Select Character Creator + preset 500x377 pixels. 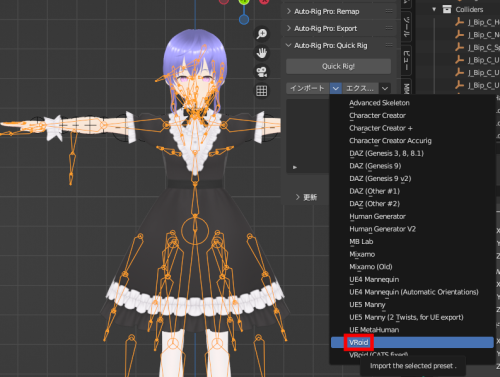pyautogui.click(x=381, y=128)
